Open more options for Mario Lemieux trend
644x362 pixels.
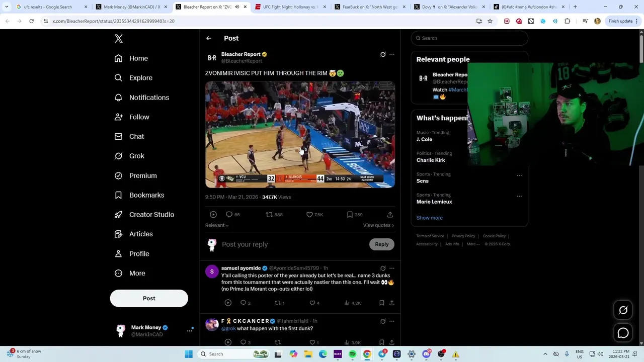519,196
